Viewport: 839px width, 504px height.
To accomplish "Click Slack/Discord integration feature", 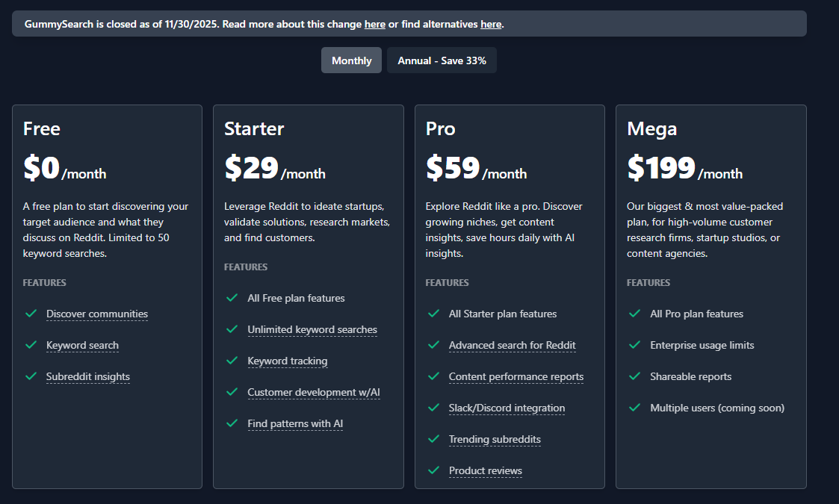I will [x=507, y=408].
